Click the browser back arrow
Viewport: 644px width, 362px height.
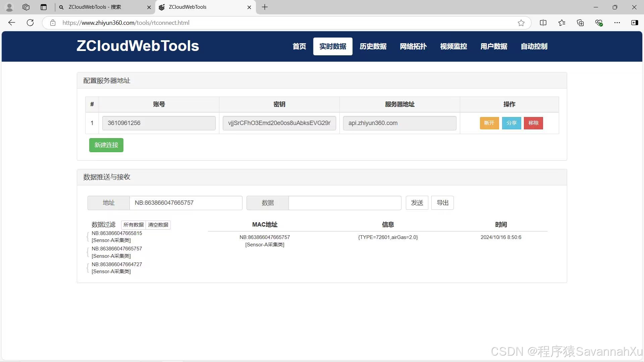point(12,22)
